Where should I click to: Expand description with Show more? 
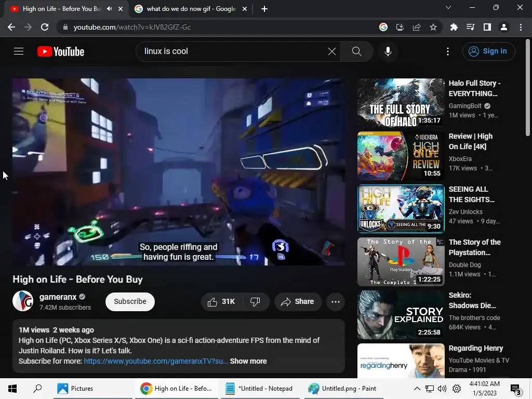click(x=248, y=361)
